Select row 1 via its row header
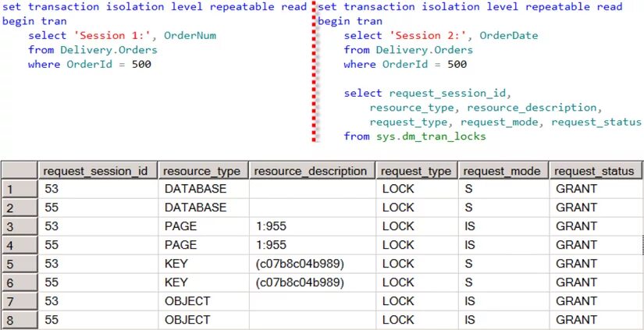 pos(20,189)
